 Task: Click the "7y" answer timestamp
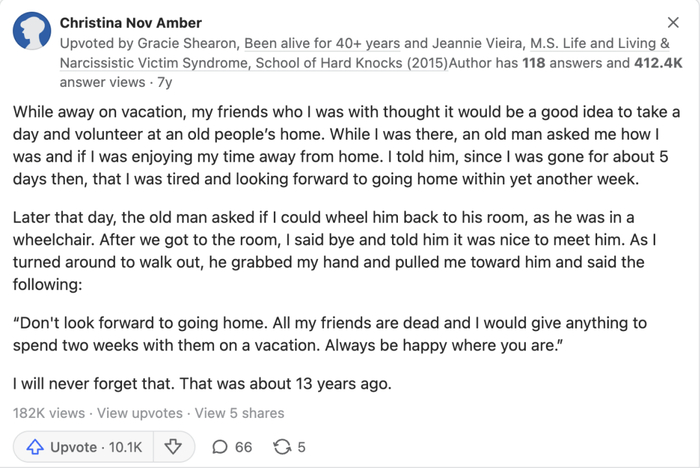coord(164,82)
